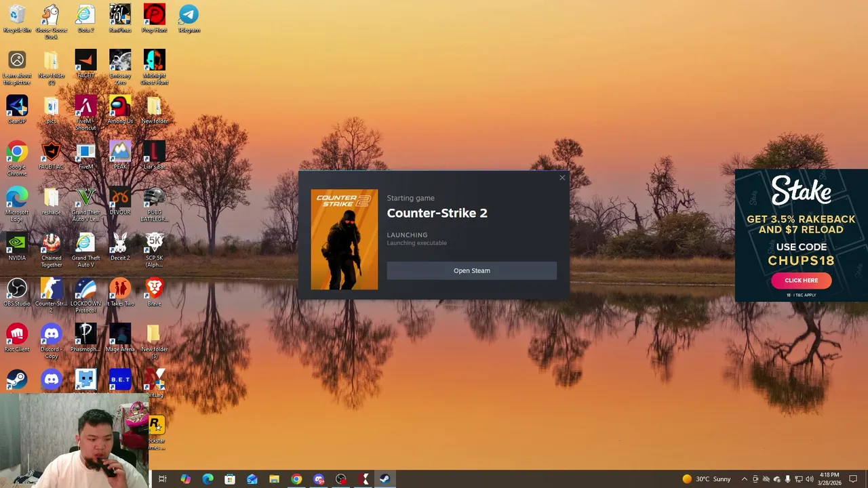Click the 30°C Sunny weather widget
Viewport: 868px width, 488px height.
(x=707, y=479)
